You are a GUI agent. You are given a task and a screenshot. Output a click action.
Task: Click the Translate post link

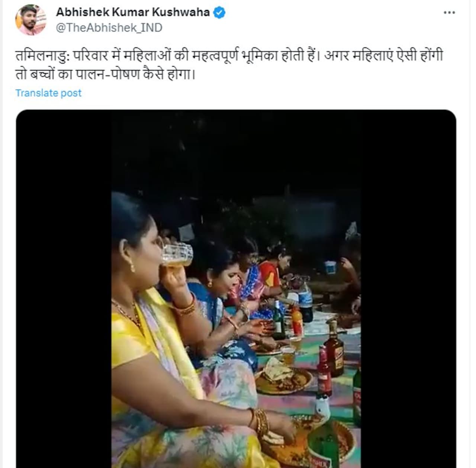[x=48, y=93]
